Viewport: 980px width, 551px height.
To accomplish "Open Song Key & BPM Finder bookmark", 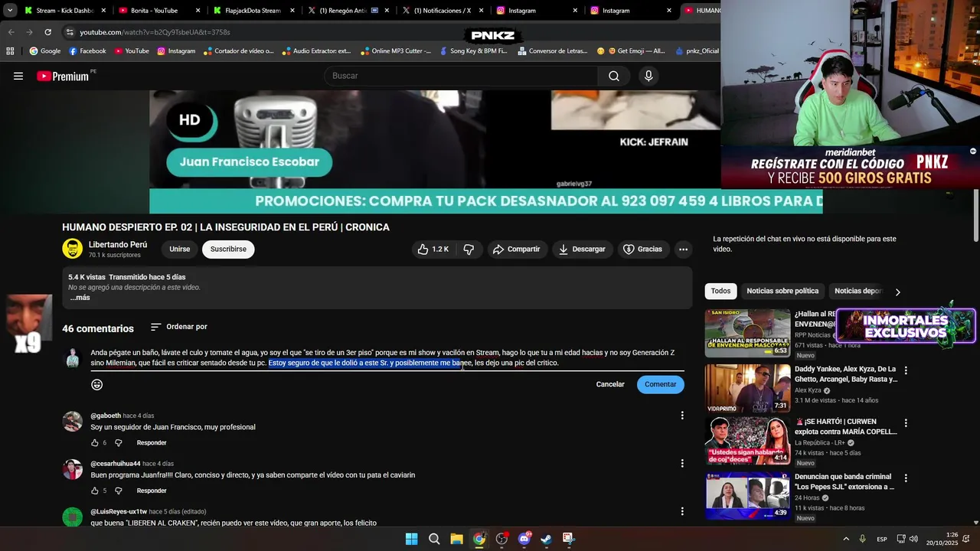I will [x=472, y=51].
